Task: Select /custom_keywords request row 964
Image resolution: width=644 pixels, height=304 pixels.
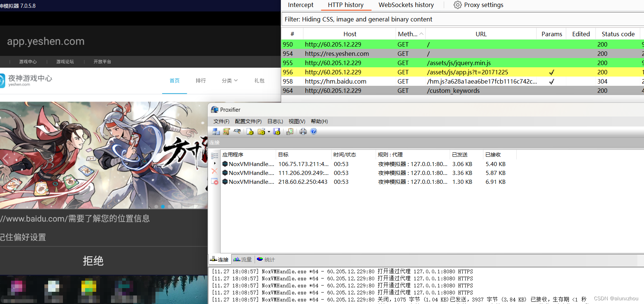Action: point(463,91)
